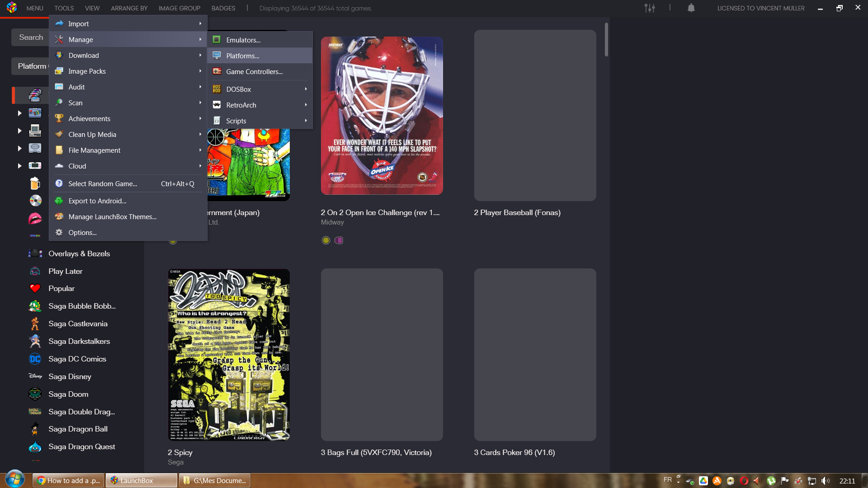Open the ARRANGE BY menu
This screenshot has height=488, width=868.
129,8
